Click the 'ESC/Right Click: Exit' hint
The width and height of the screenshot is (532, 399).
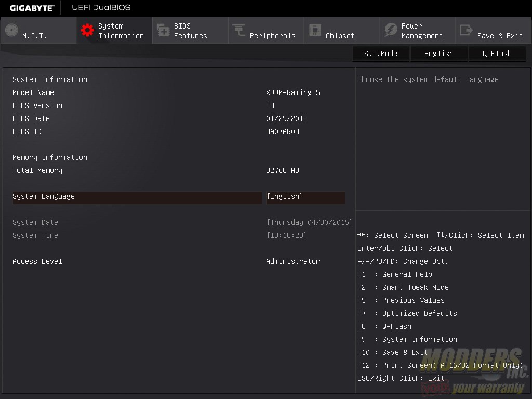tap(401, 378)
